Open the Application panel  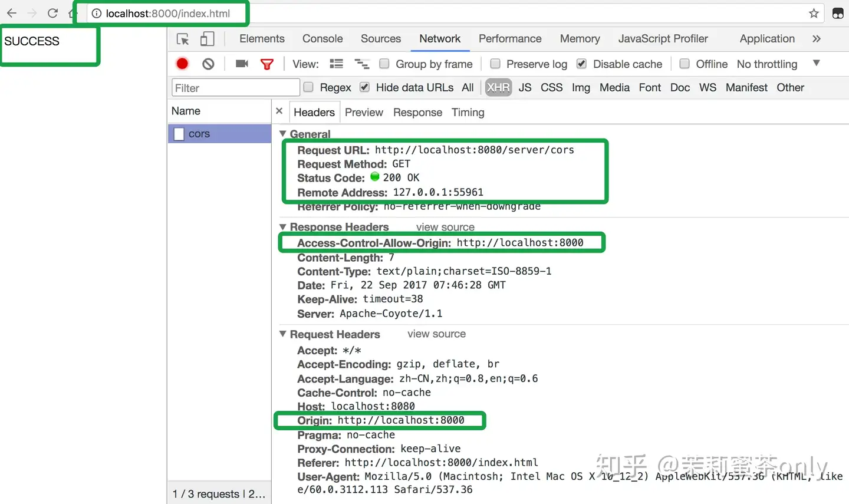point(767,39)
